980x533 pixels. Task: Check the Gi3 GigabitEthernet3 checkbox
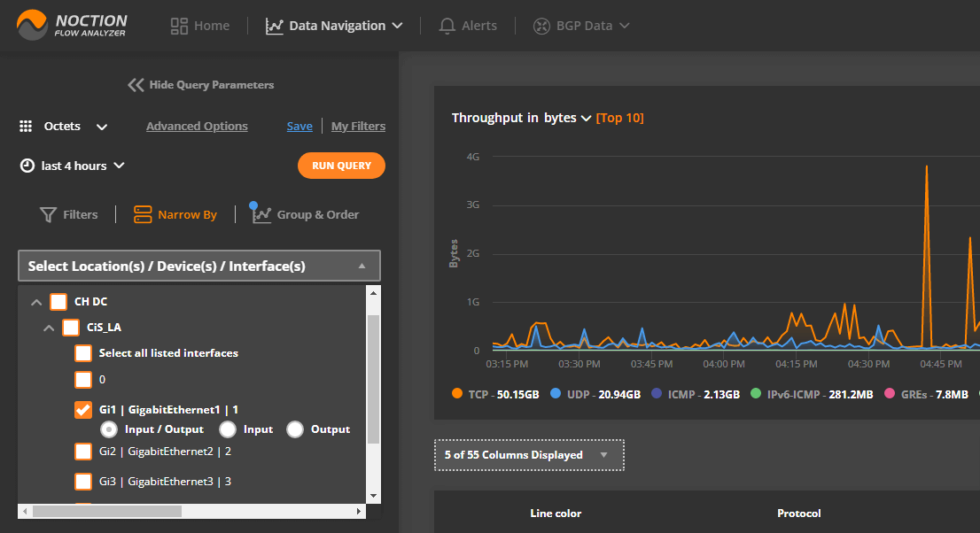83,481
